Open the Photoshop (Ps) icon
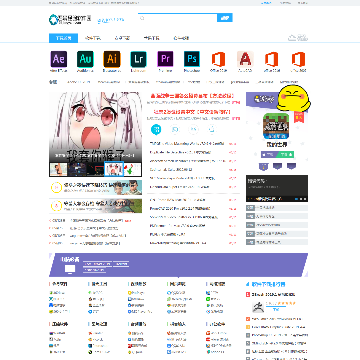The height and width of the screenshot is (360, 360). [192, 59]
